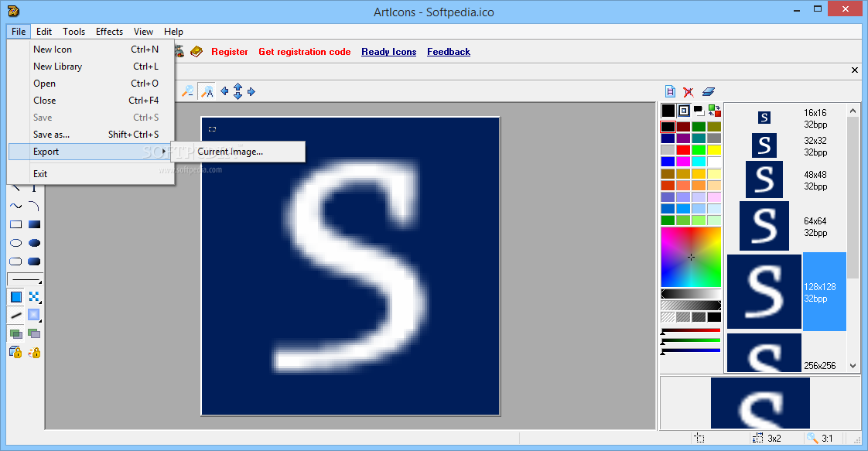Select the 64x64 32bpp image format
Screen dimensions: 868x451
tap(786, 227)
